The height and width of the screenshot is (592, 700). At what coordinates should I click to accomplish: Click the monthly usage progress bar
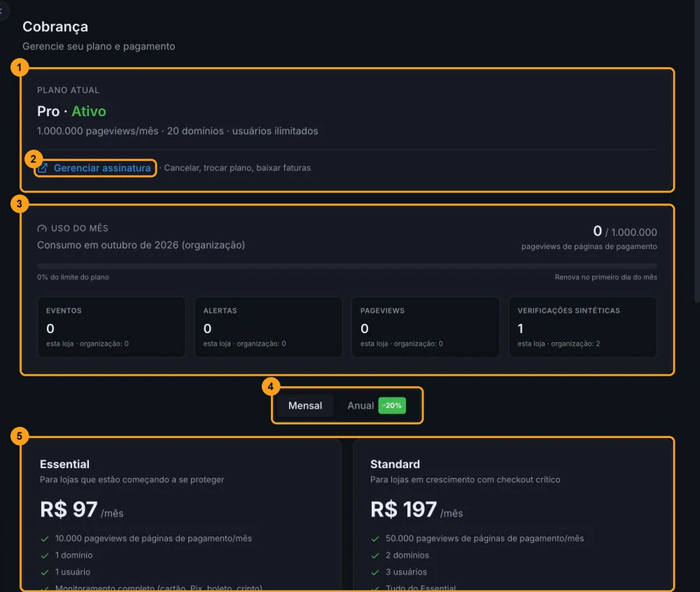[347, 266]
